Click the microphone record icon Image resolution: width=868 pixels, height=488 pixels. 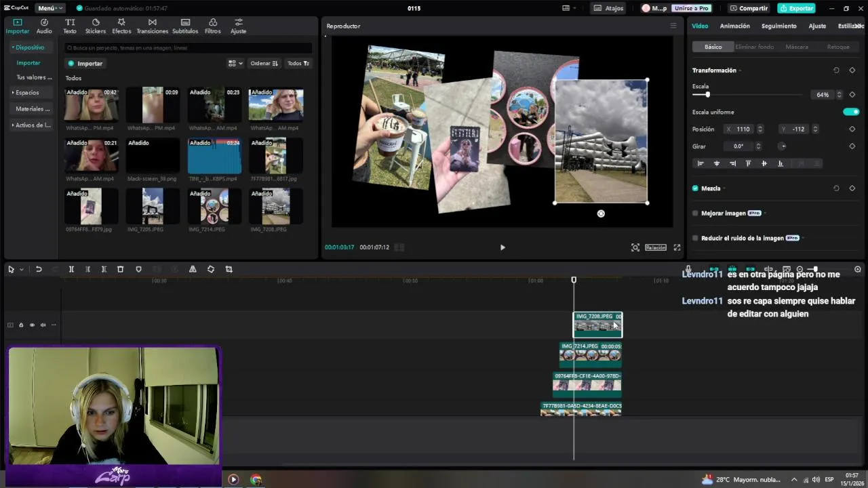[688, 269]
